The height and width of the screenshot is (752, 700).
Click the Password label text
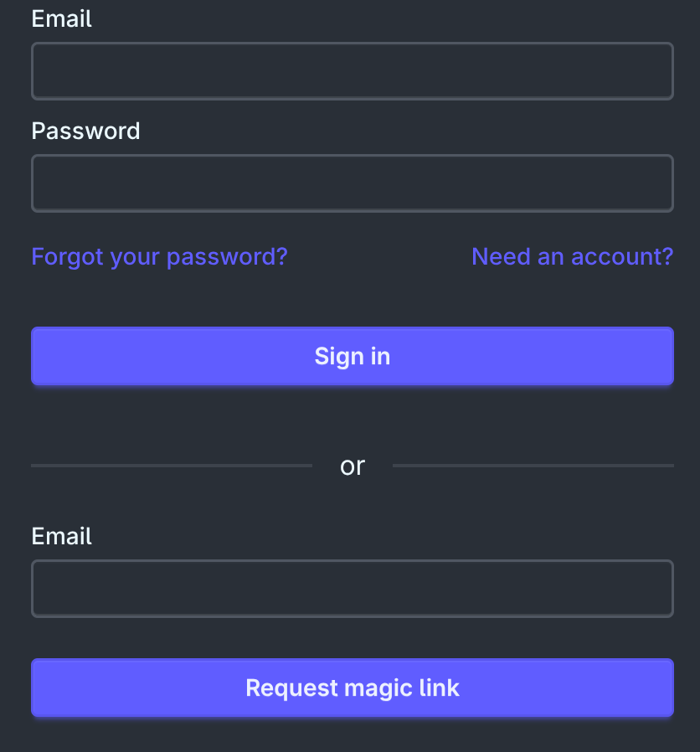click(85, 131)
